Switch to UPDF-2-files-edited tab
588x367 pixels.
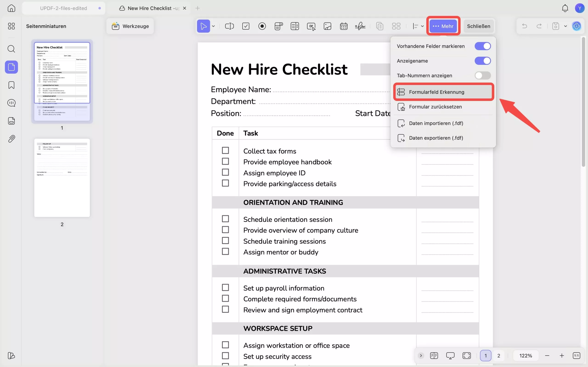click(63, 8)
